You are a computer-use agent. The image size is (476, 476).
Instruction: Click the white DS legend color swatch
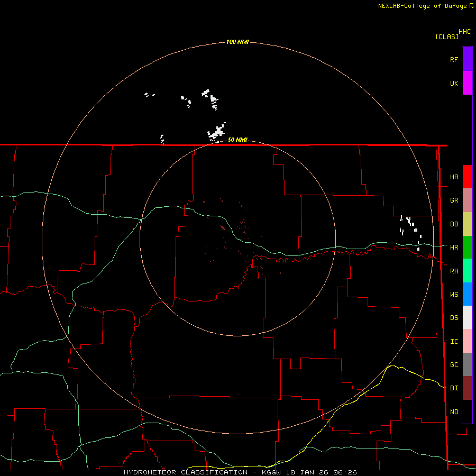(467, 317)
